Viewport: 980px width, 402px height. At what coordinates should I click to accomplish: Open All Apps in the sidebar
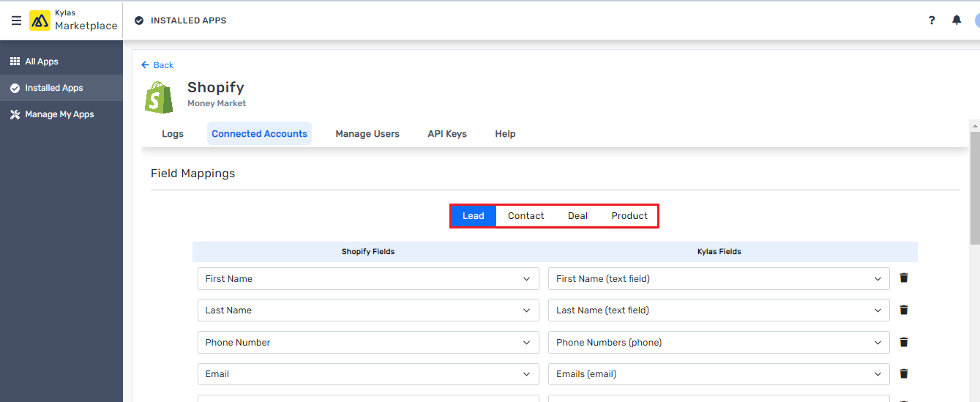[x=42, y=62]
